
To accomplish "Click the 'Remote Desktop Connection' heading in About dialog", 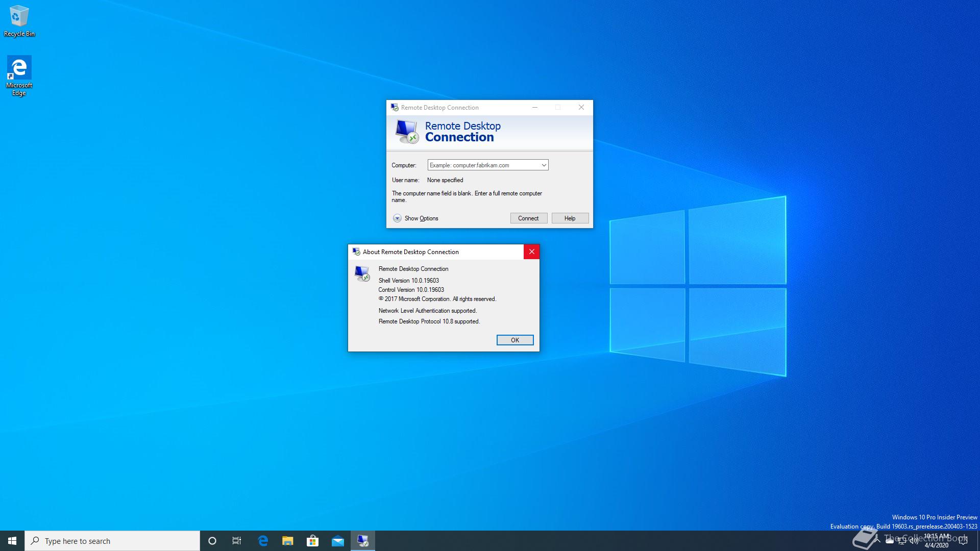I will pyautogui.click(x=413, y=269).
